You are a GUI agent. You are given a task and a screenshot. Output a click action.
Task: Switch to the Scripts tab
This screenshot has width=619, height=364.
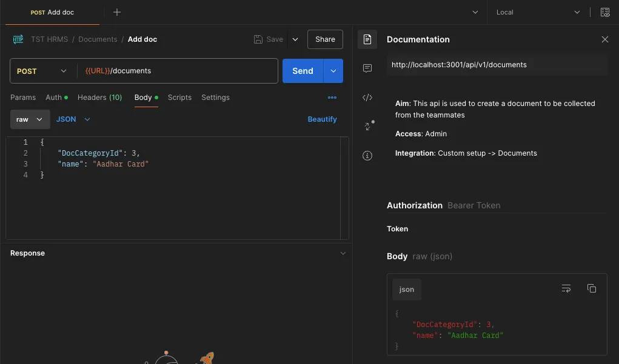(x=179, y=98)
